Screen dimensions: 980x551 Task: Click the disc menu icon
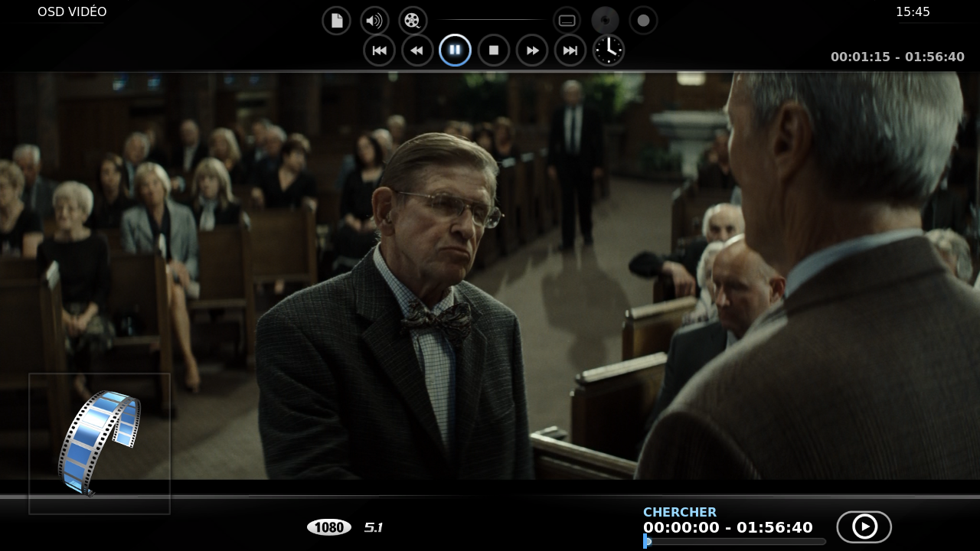click(x=605, y=21)
